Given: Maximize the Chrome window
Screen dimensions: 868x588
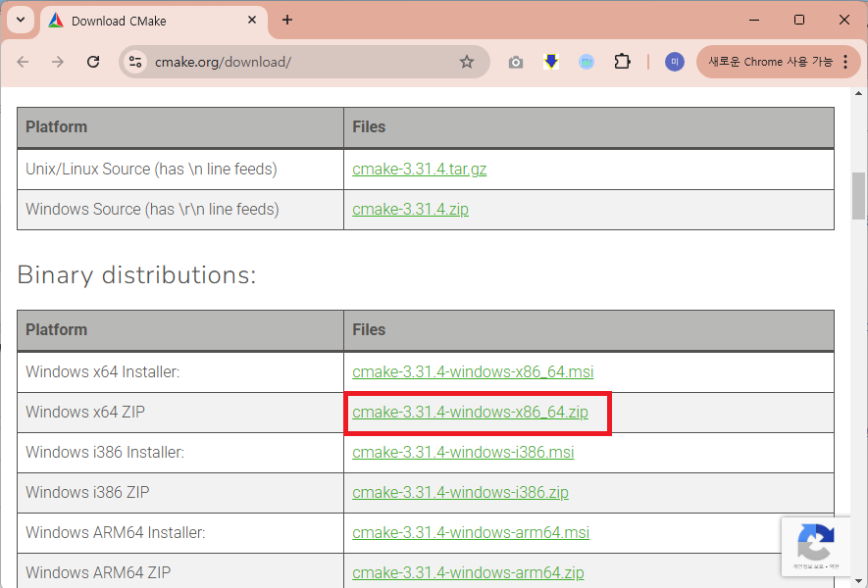Looking at the screenshot, I should [798, 20].
